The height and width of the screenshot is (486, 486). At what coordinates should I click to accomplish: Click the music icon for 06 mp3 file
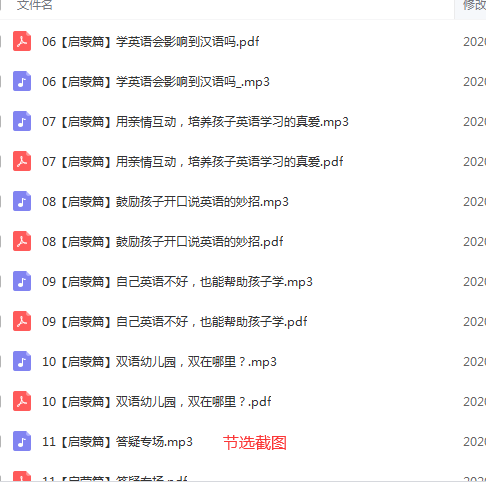pyautogui.click(x=22, y=81)
